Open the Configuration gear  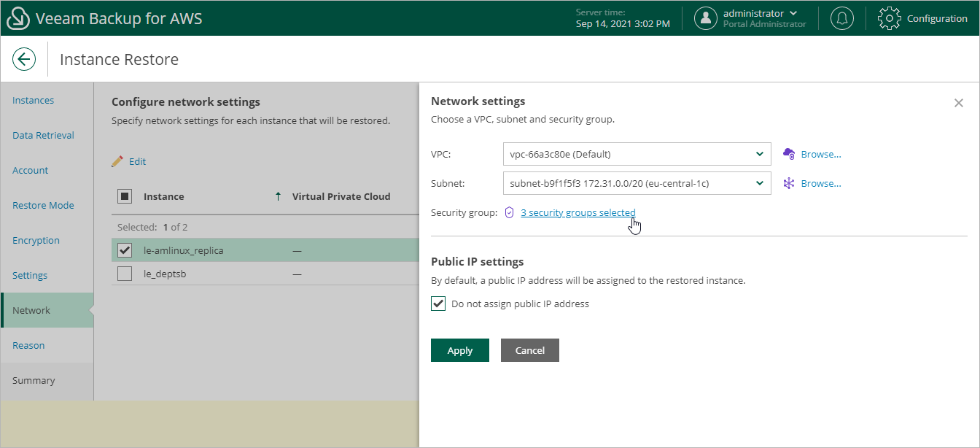click(889, 18)
